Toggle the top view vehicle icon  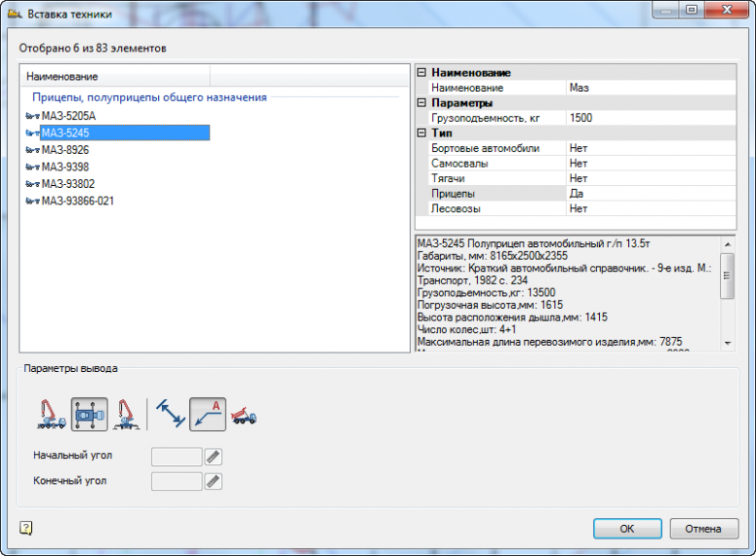pyautogui.click(x=89, y=415)
